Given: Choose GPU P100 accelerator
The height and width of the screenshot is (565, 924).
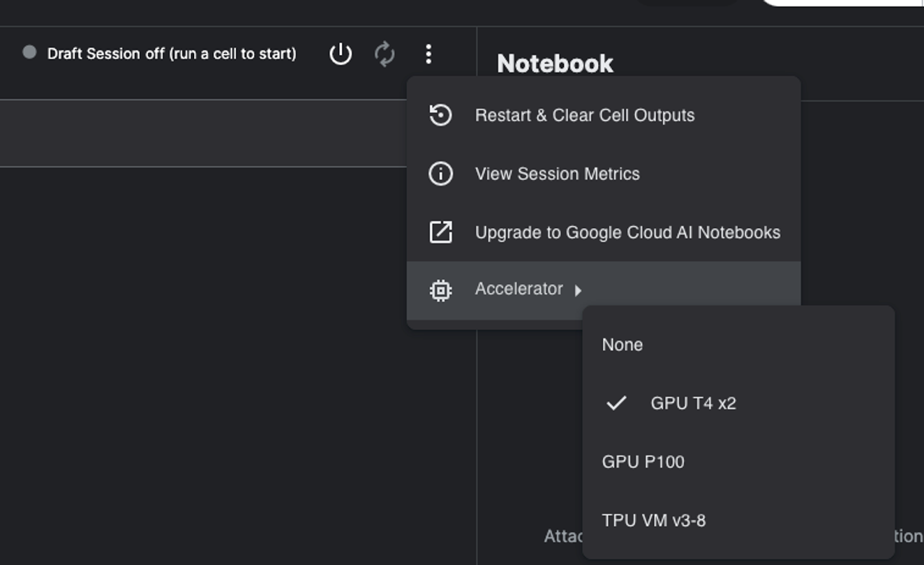Looking at the screenshot, I should click(739, 462).
